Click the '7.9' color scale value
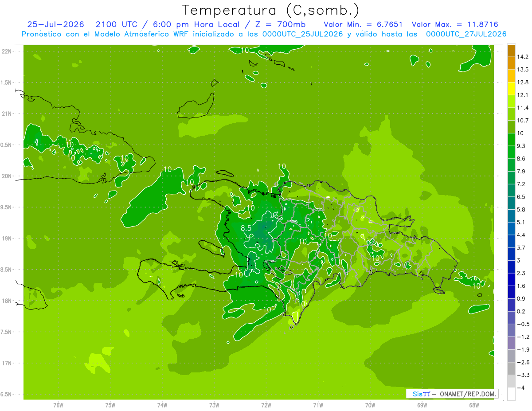Screen dimensions: 532x411 point(521,172)
